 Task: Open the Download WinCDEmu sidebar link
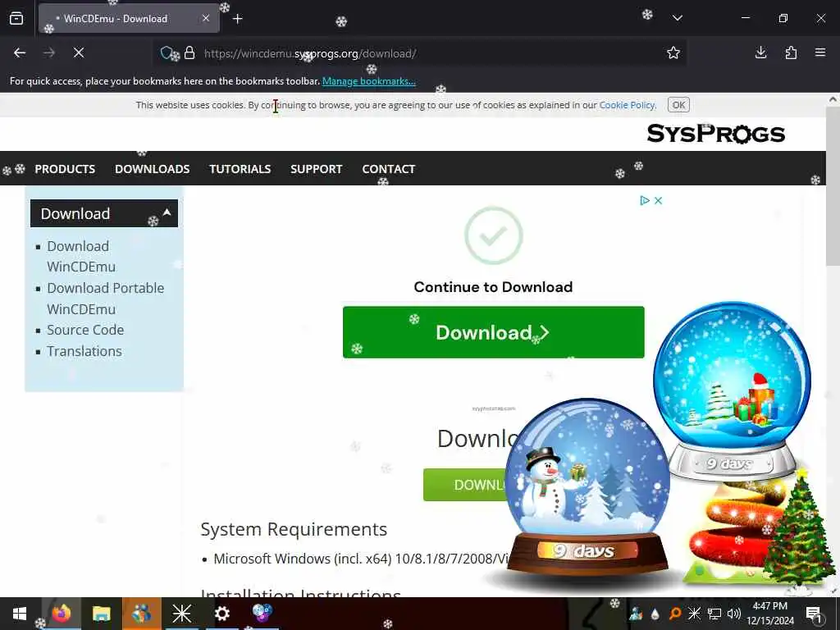pos(81,257)
